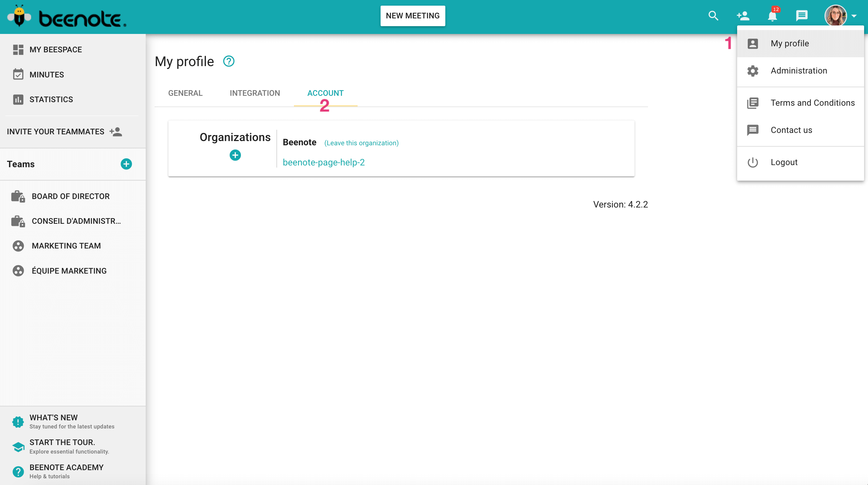Switch to the INTEGRATION tab

(255, 93)
